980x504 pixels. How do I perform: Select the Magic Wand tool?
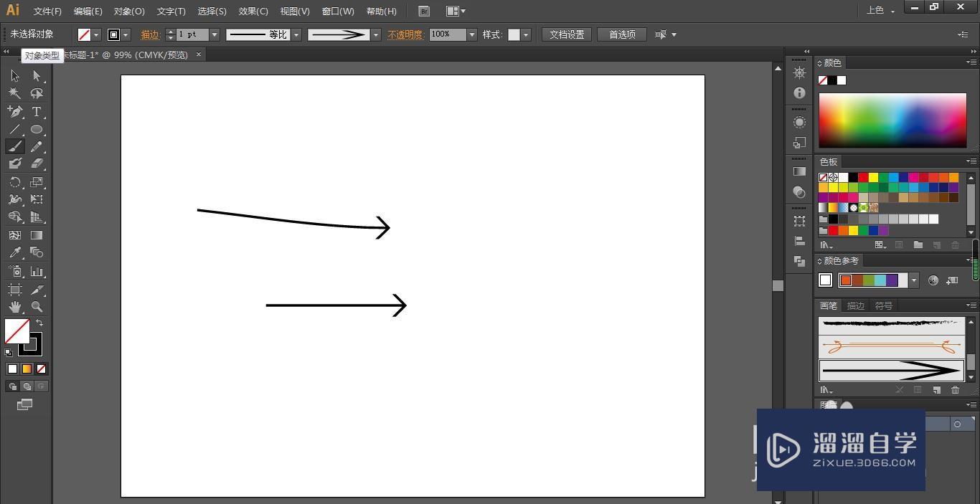tap(15, 93)
